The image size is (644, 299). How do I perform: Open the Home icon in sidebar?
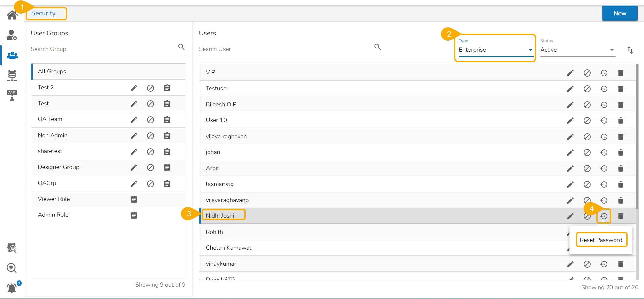click(12, 15)
